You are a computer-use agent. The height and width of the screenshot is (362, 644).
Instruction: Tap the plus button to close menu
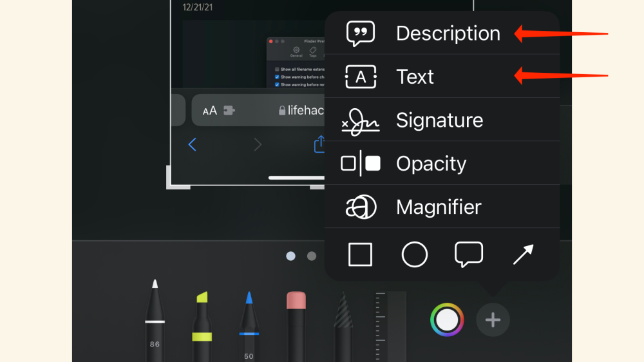coord(493,319)
